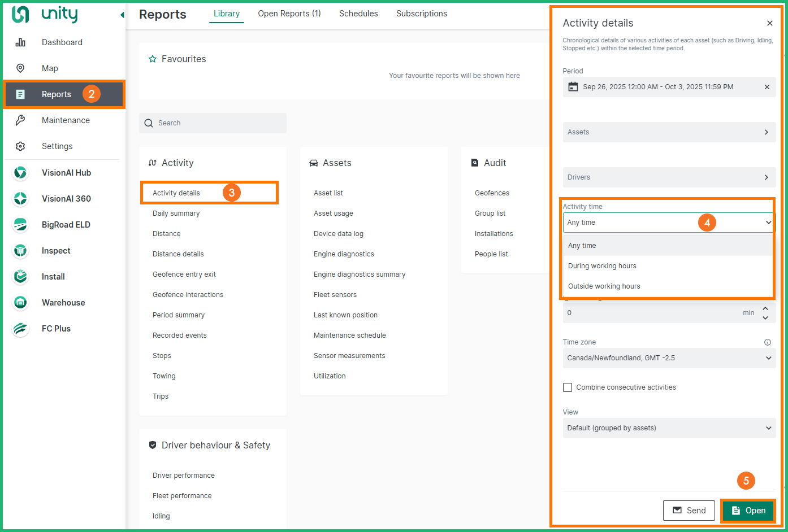Screen dimensions: 788x532
Task: Click the Send button
Action: tap(689, 511)
